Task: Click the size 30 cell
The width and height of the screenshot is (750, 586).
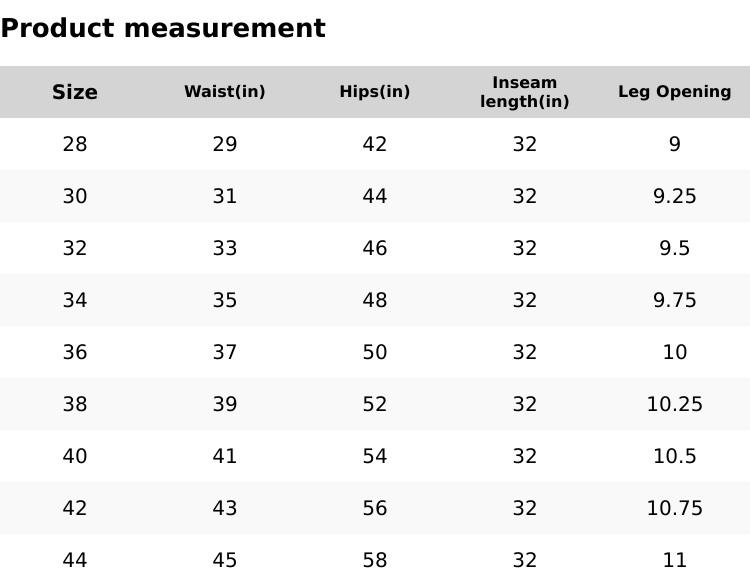Action: click(x=75, y=196)
